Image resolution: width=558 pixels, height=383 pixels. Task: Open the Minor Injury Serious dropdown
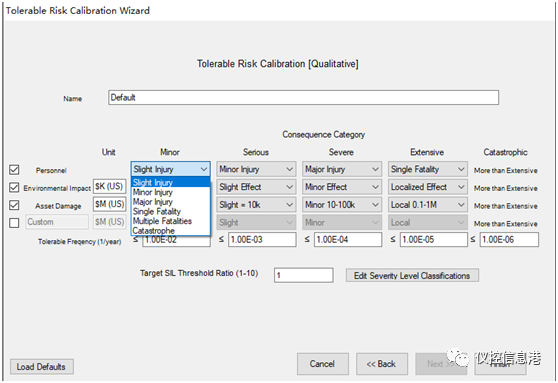pos(256,169)
